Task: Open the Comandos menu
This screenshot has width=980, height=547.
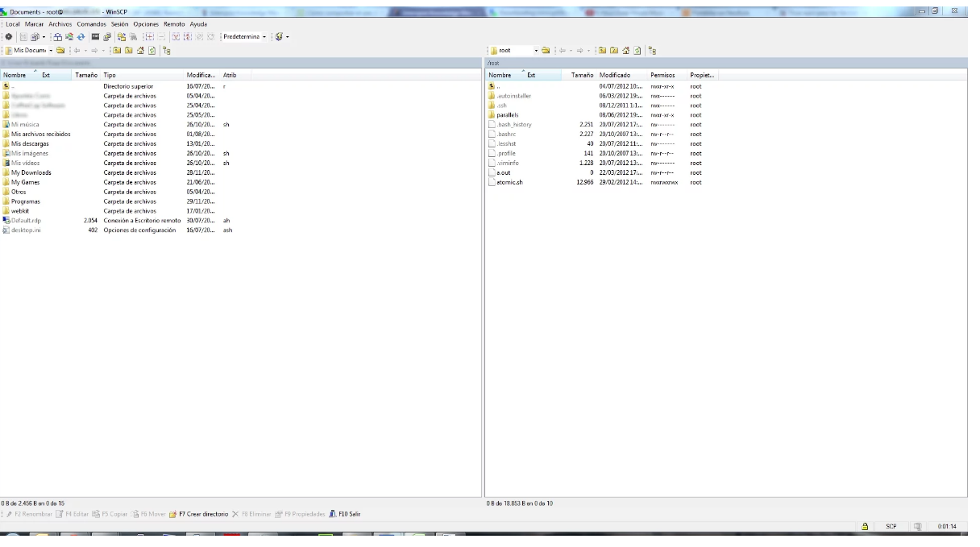Action: (91, 24)
